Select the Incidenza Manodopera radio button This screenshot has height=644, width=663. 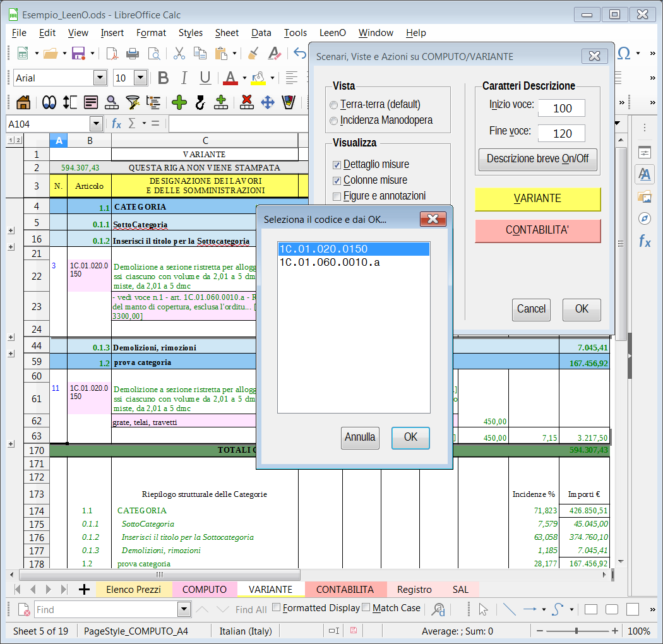pyautogui.click(x=334, y=121)
